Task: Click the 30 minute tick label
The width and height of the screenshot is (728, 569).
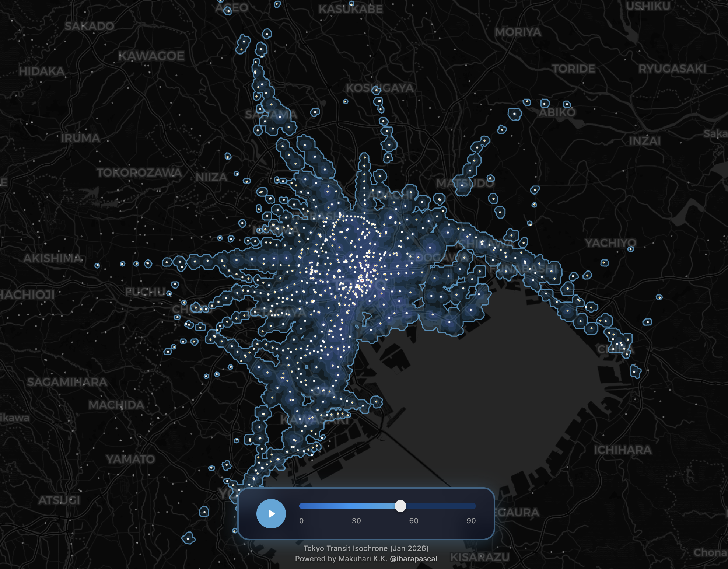Action: (356, 521)
